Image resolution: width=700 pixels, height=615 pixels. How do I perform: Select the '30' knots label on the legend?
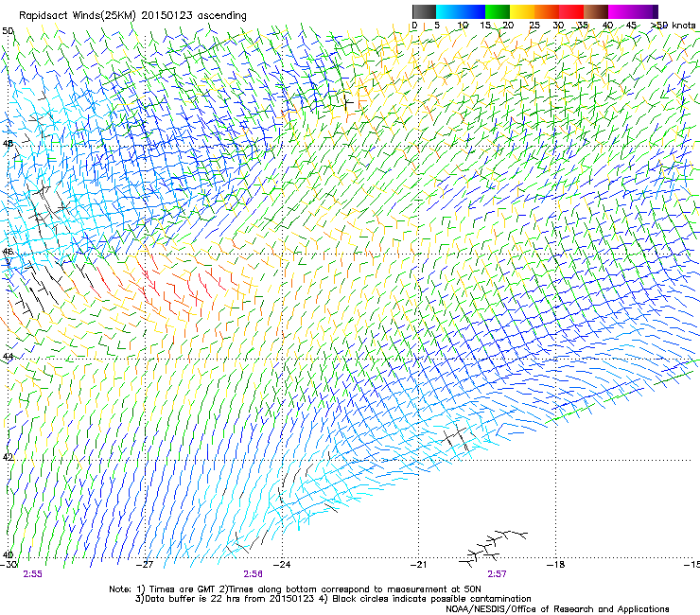point(558,26)
